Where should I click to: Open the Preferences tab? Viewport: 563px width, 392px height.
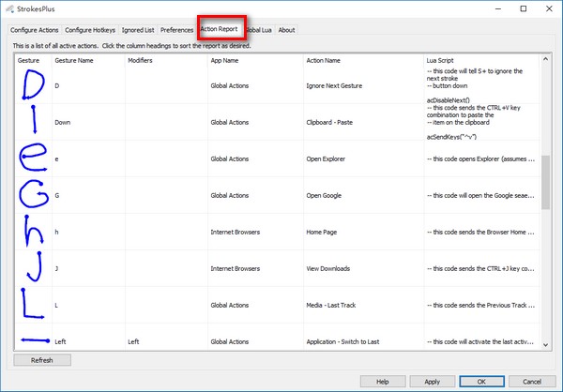pyautogui.click(x=176, y=30)
